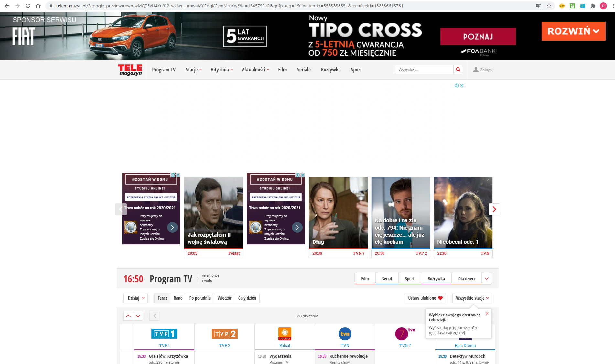Filter by Dla dzieci category tab
Image resolution: width=615 pixels, height=364 pixels.
coord(467,279)
